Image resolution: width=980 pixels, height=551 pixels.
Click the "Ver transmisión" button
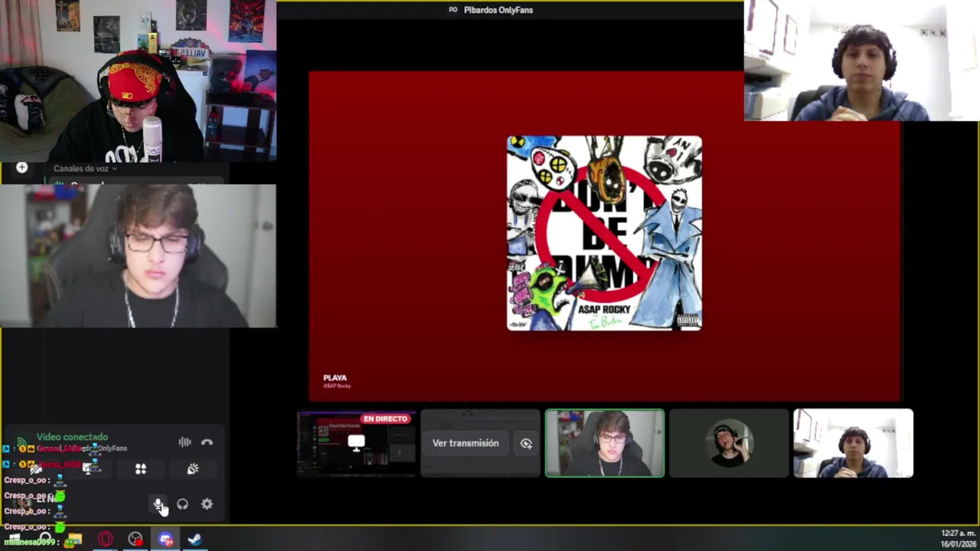(x=465, y=443)
